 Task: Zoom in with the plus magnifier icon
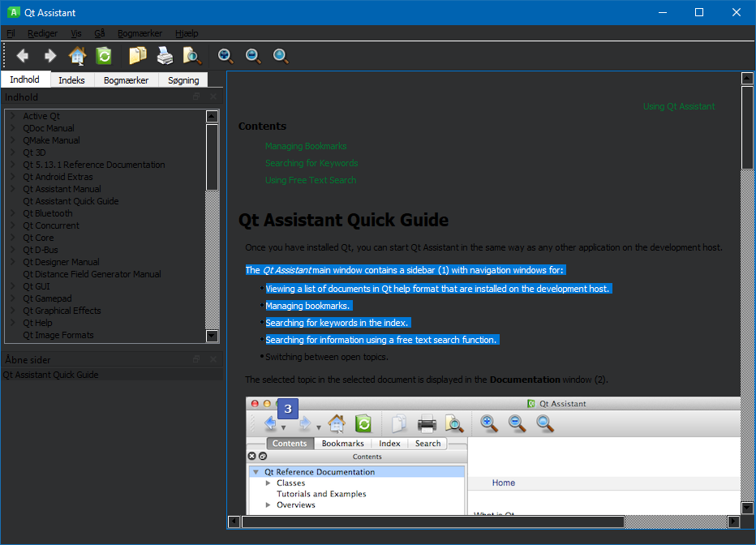226,56
